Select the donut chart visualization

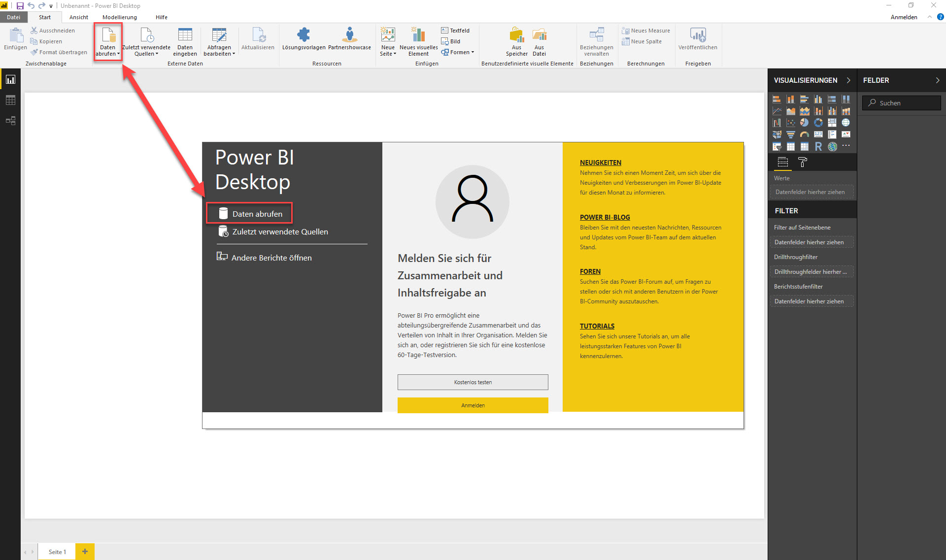(x=818, y=123)
